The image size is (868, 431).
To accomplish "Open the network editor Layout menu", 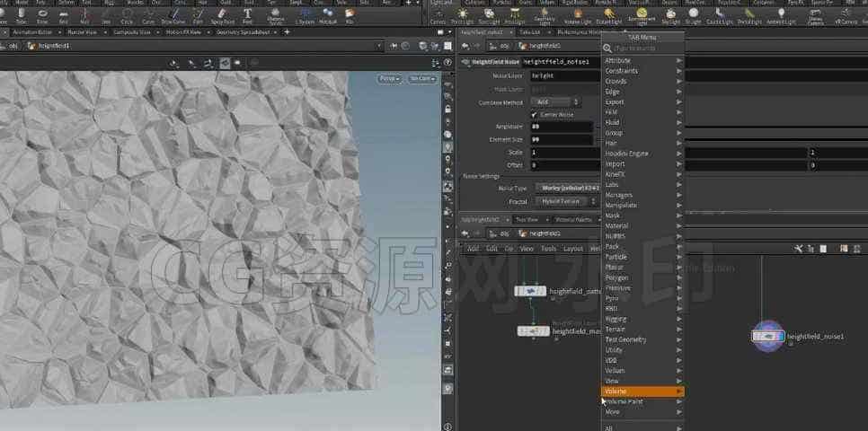I will [x=573, y=249].
